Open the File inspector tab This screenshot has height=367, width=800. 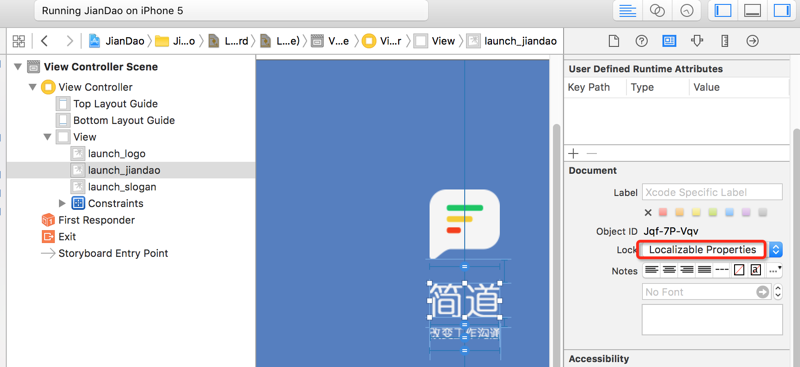(x=614, y=41)
